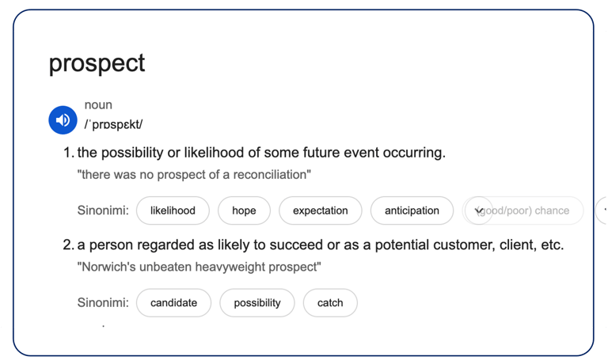Click the 'Sinonimi:' label under first definition
Viewport: 608px width, 364px height.
103,210
